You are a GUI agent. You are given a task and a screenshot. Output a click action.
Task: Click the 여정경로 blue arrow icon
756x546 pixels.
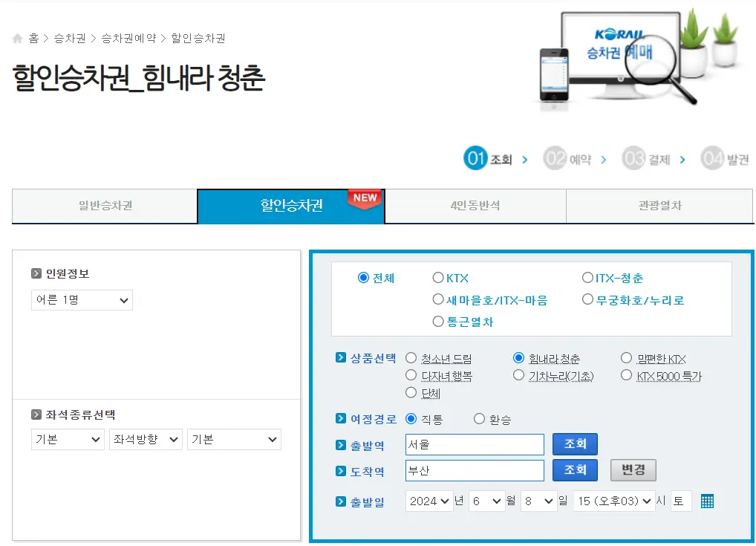(341, 418)
